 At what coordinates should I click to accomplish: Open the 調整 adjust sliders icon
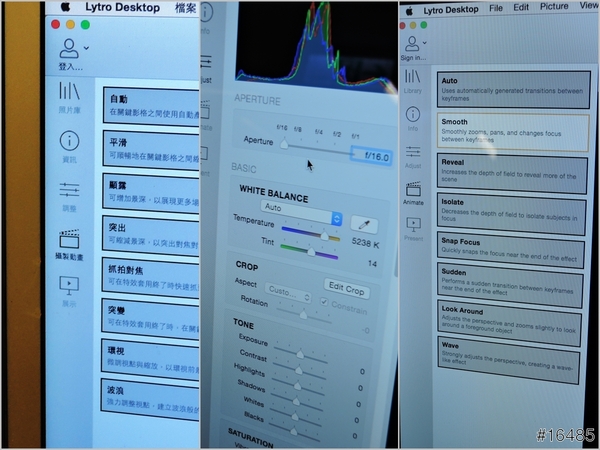tap(69, 190)
